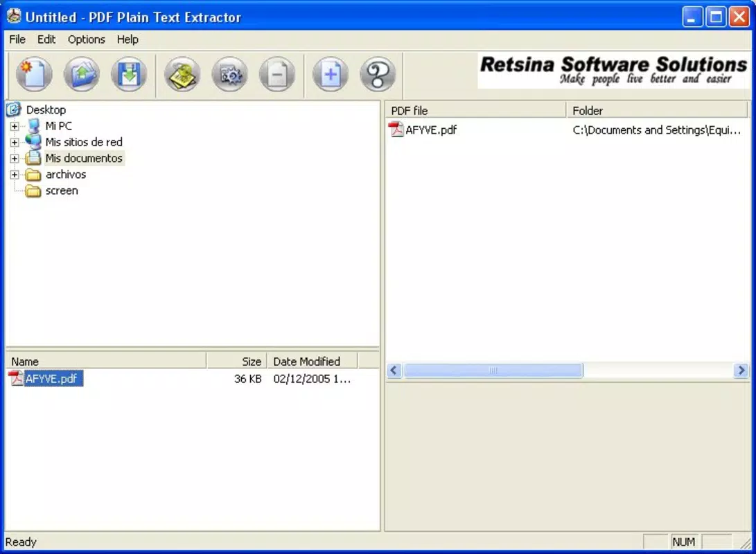Click the 36 KB size value
Screen dimensions: 756x554
[x=248, y=379]
